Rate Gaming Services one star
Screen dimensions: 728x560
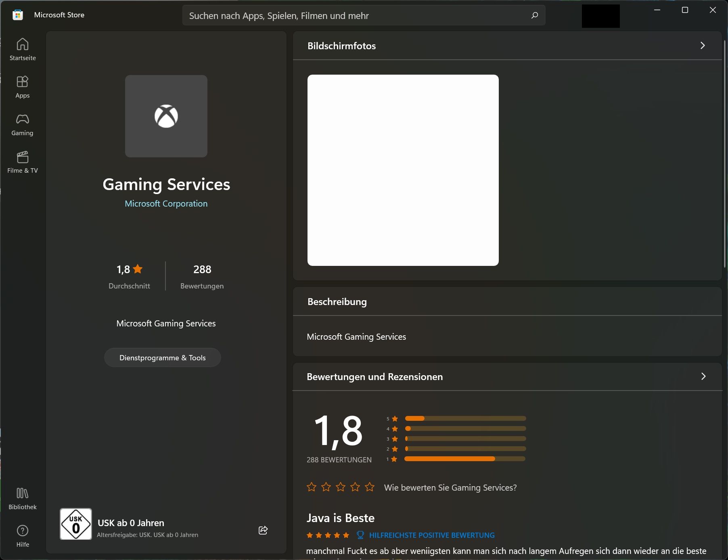[312, 487]
